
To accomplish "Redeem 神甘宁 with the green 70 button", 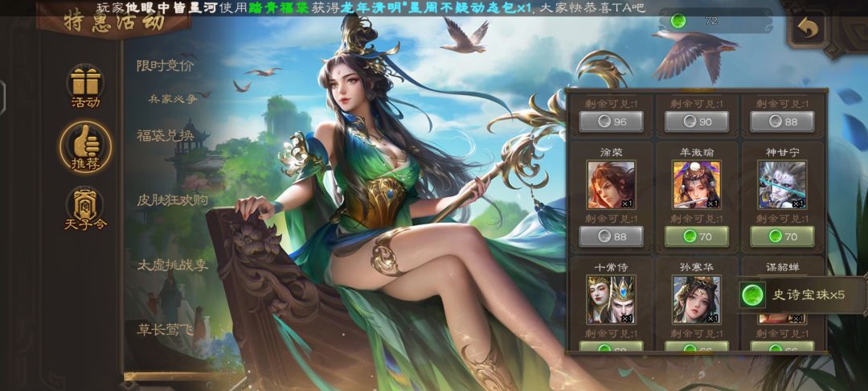I will tap(782, 237).
